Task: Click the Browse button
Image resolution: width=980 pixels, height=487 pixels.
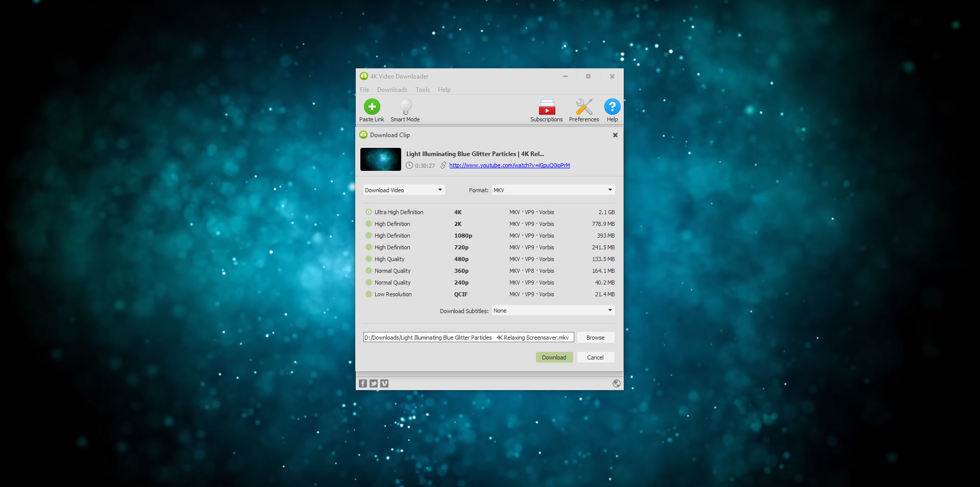Action: 596,338
